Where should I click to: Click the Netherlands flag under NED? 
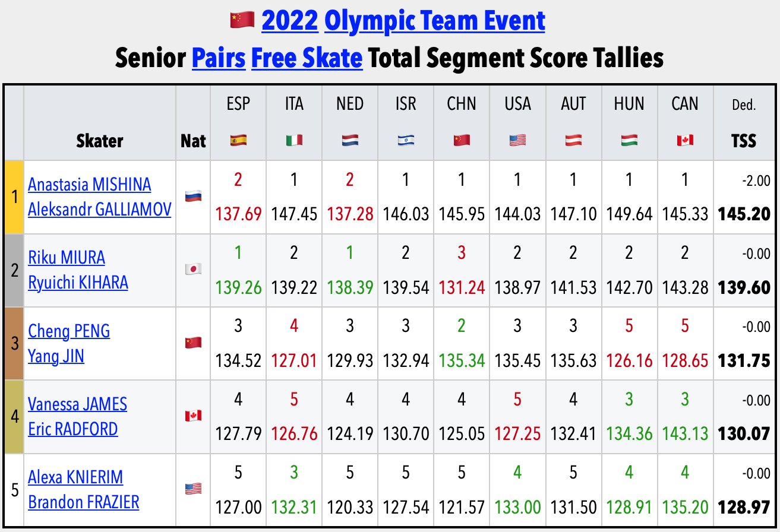point(350,140)
